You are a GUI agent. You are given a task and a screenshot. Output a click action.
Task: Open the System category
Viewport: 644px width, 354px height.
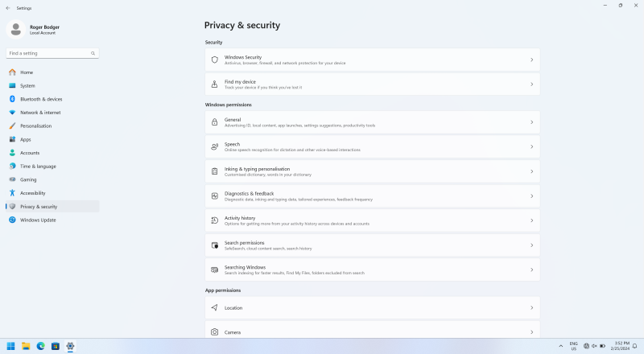[x=52, y=85]
